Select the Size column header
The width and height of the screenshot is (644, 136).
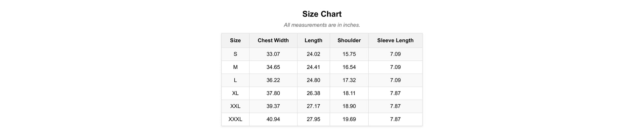(235, 40)
